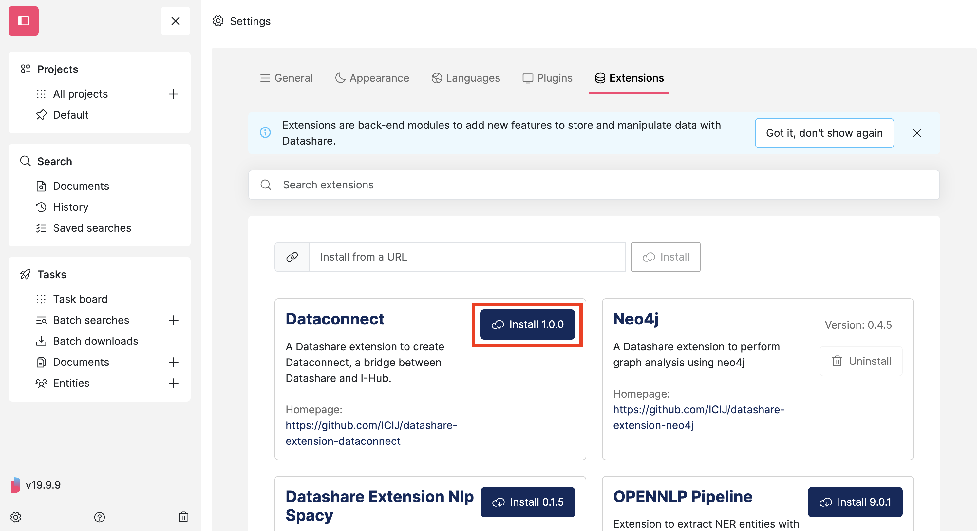The width and height of the screenshot is (980, 531).
Task: Open Saved searches in the sidebar
Action: pos(92,227)
